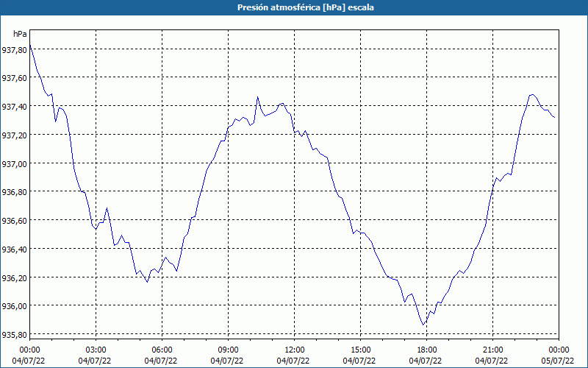Screen dimensions: 588x368
Task: Select the 04/07/22 date beneath 18:00
Action: tap(426, 361)
